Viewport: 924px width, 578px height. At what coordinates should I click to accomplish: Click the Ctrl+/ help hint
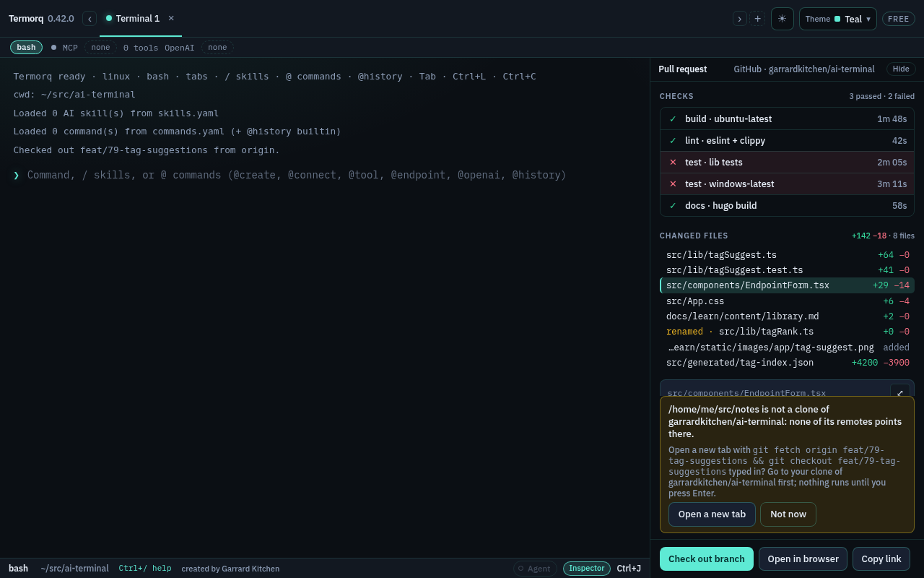145,569
